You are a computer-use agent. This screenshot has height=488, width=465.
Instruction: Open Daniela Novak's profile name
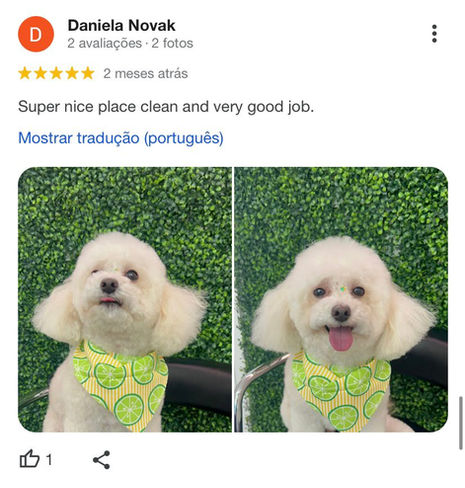pyautogui.click(x=121, y=25)
